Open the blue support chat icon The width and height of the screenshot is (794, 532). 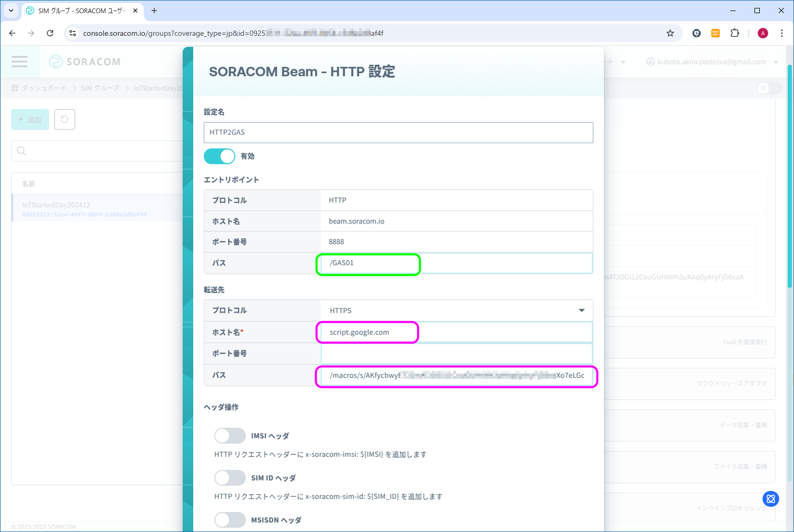771,499
